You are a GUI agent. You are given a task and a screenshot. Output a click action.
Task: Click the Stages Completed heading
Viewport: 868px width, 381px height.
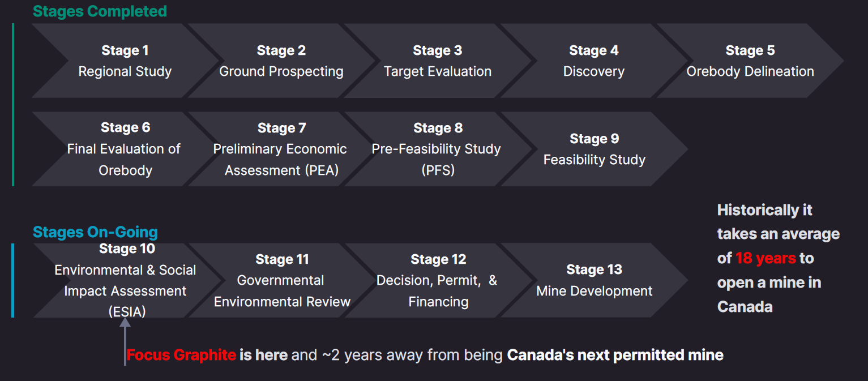(100, 11)
